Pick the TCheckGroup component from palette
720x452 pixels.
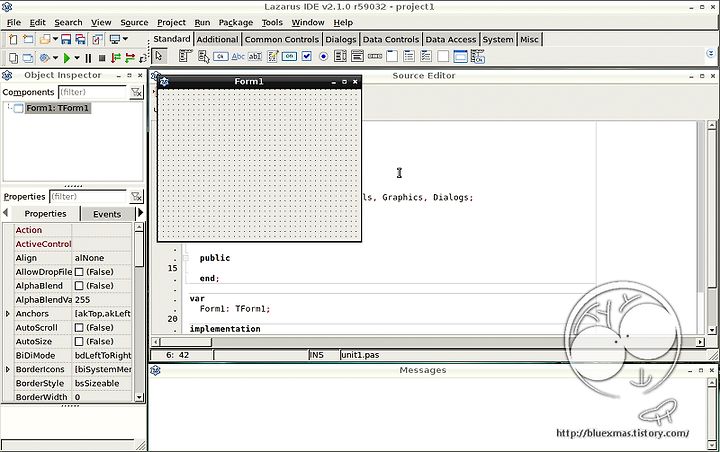point(426,56)
